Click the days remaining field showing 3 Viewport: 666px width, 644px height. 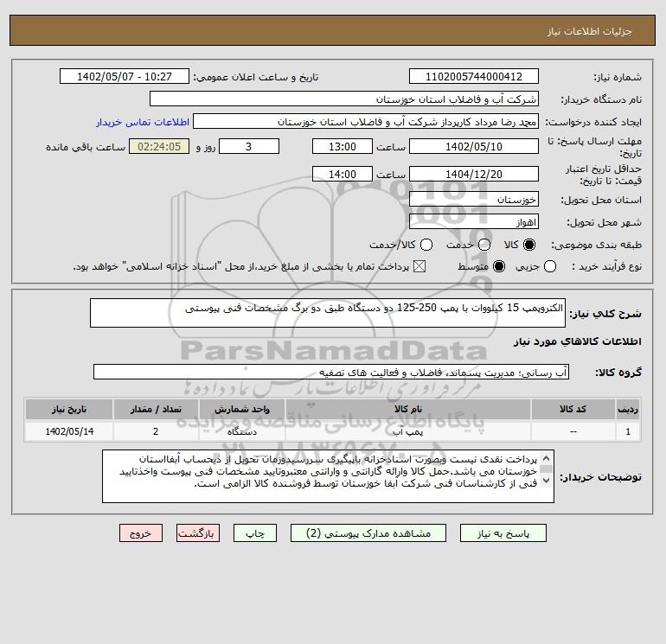click(249, 146)
